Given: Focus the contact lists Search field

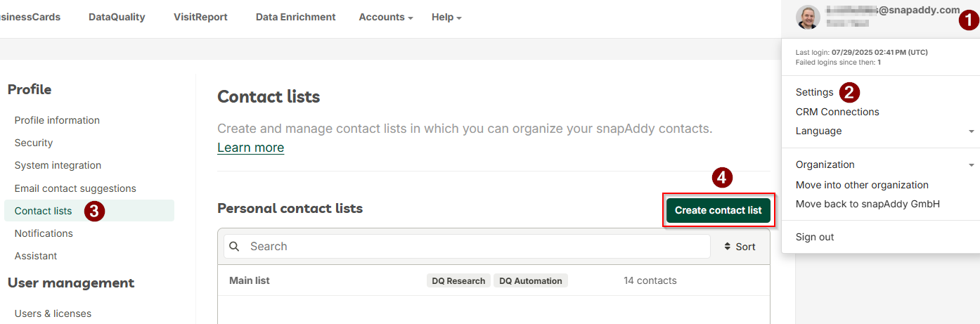Looking at the screenshot, I should tap(467, 247).
